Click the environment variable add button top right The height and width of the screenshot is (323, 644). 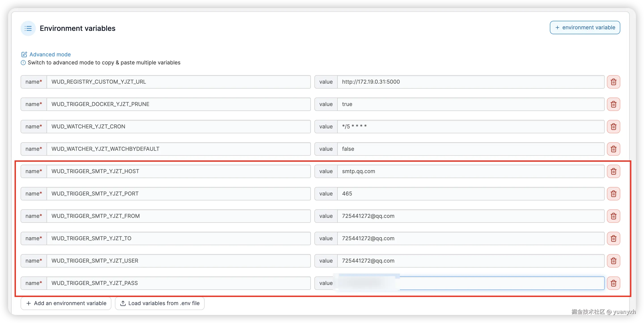[x=585, y=27]
